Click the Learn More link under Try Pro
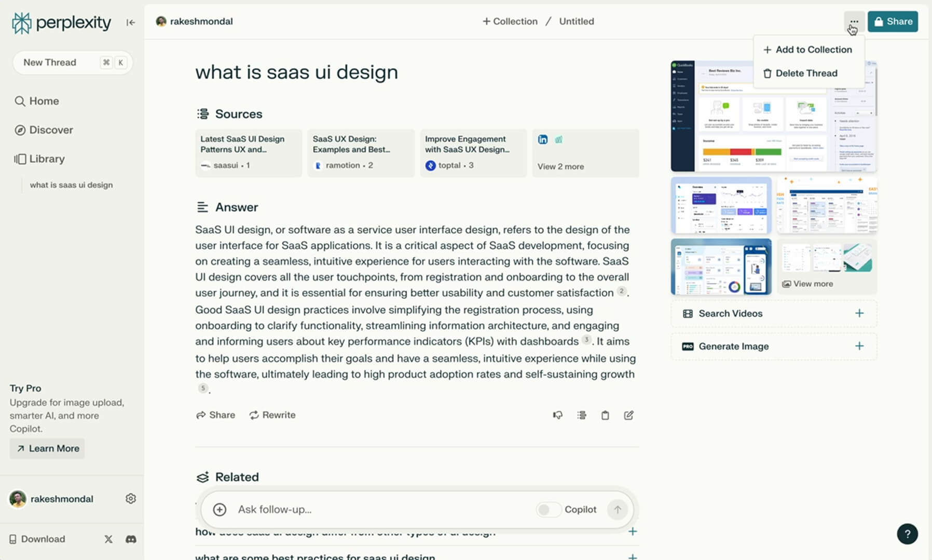The height and width of the screenshot is (560, 932). tap(47, 448)
